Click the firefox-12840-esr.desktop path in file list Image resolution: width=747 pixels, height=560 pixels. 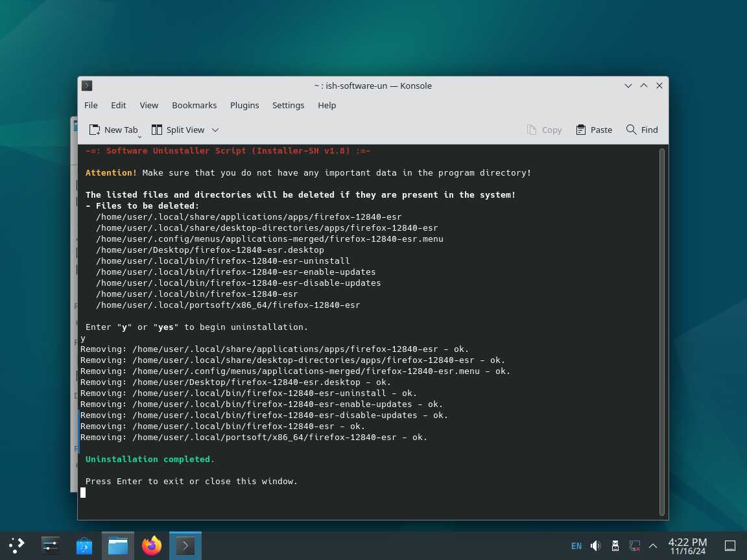[210, 250]
